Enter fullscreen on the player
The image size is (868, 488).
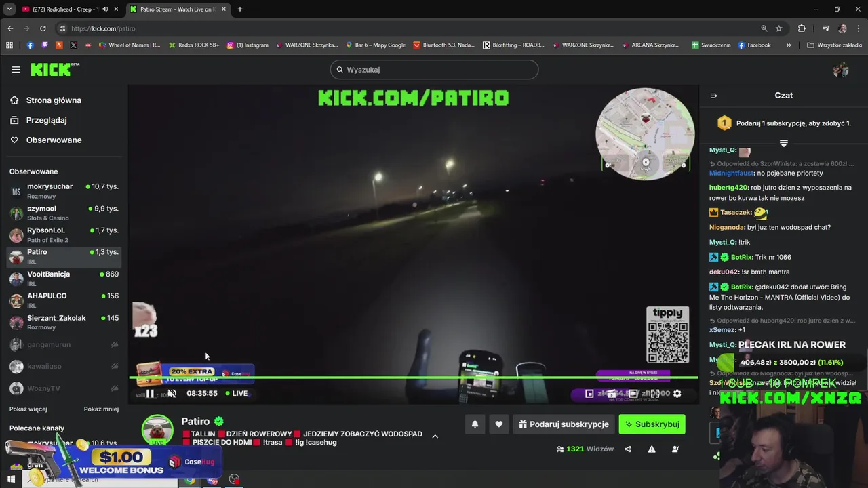click(x=655, y=393)
